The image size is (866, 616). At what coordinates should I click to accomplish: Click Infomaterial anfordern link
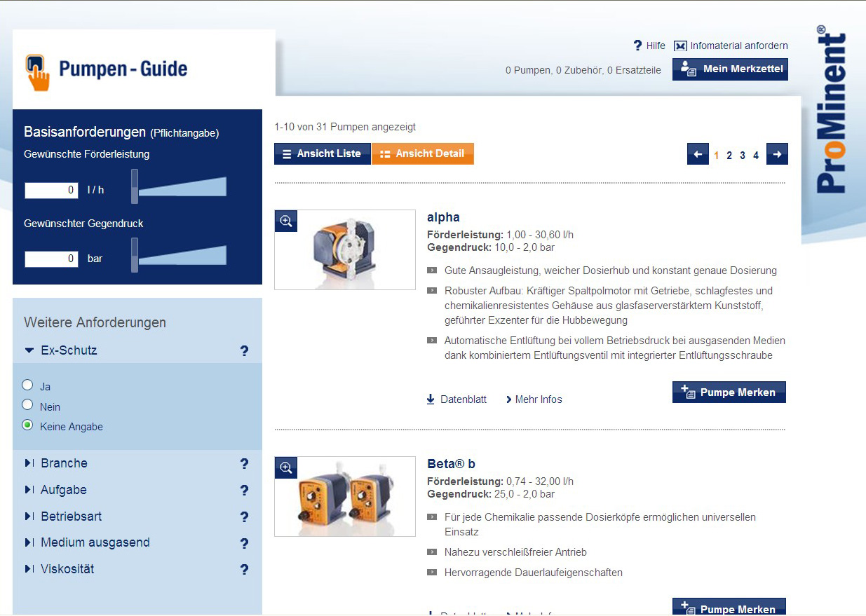point(739,46)
